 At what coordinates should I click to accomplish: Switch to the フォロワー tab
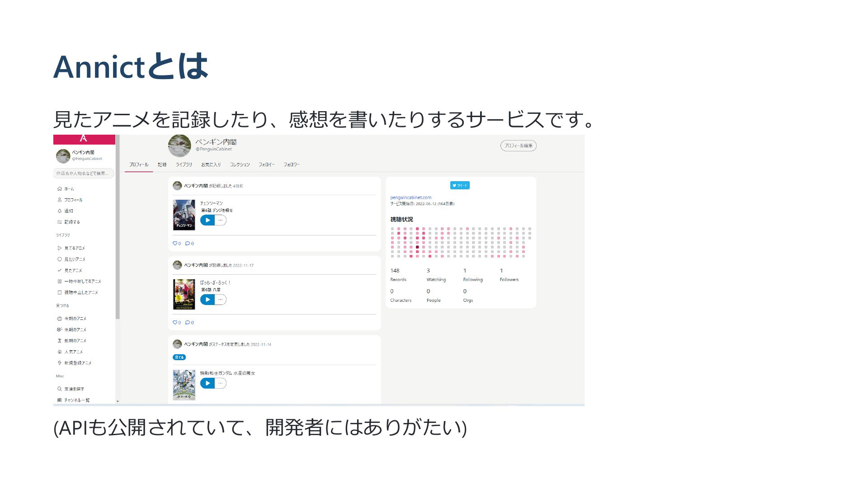292,165
